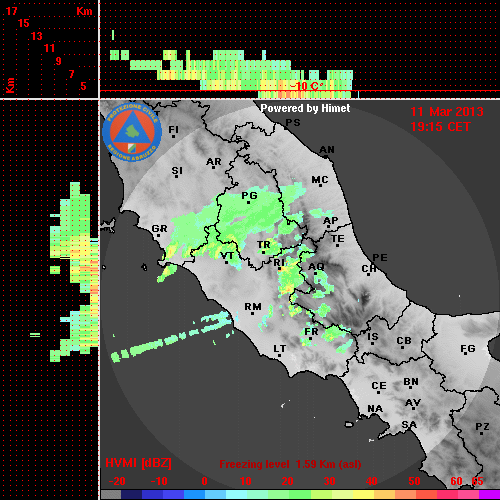Select the AN city label
Image resolution: width=500 pixels, height=500 pixels.
[x=327, y=150]
